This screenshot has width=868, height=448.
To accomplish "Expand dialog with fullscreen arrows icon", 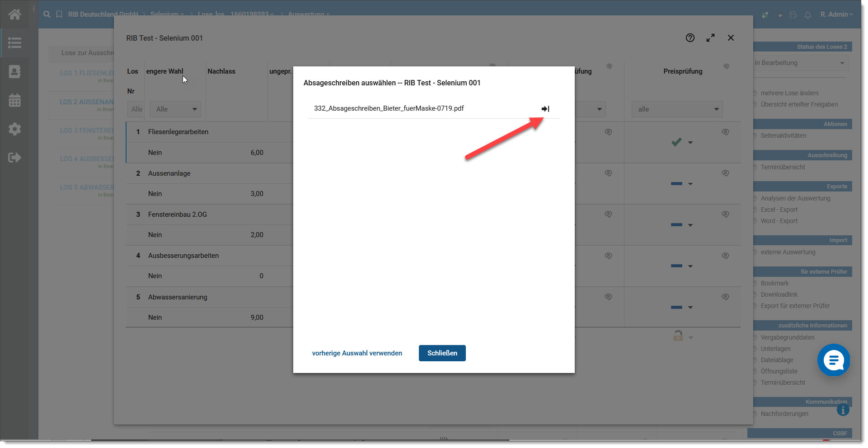I will coord(710,38).
